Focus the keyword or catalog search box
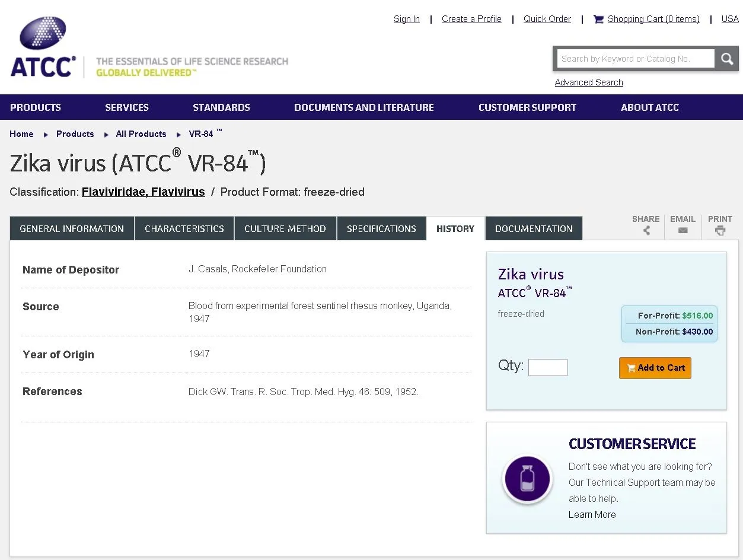The height and width of the screenshot is (560, 743). [x=635, y=59]
